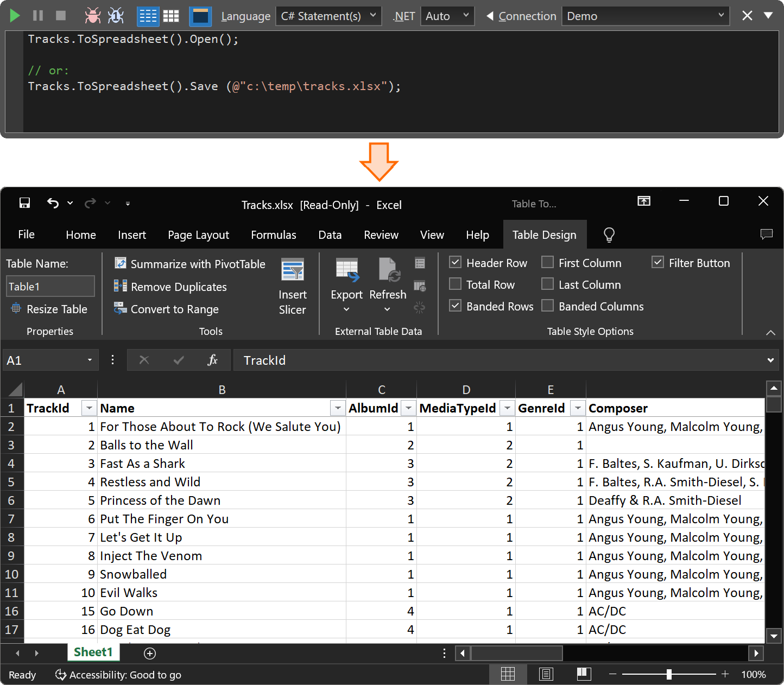Click the zoom slider handle

pyautogui.click(x=669, y=674)
